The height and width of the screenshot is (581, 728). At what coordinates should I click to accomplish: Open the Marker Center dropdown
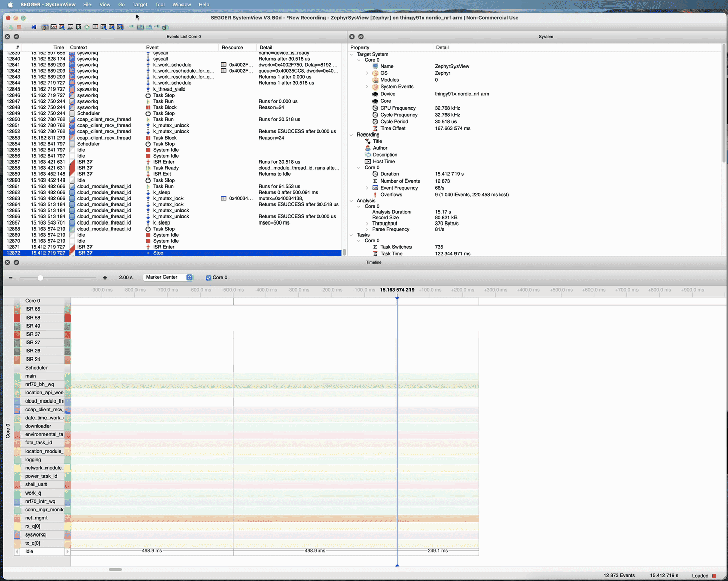pyautogui.click(x=168, y=277)
